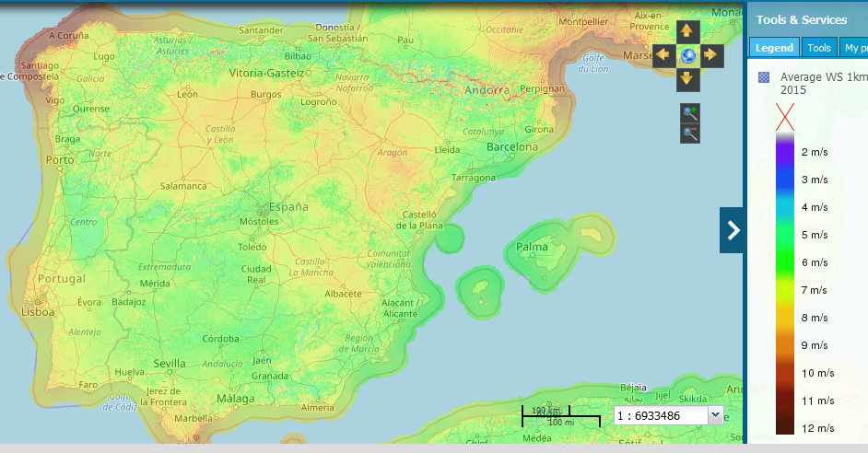The height and width of the screenshot is (453, 868).
Task: Pan the map east with right arrow
Action: pyautogui.click(x=710, y=55)
